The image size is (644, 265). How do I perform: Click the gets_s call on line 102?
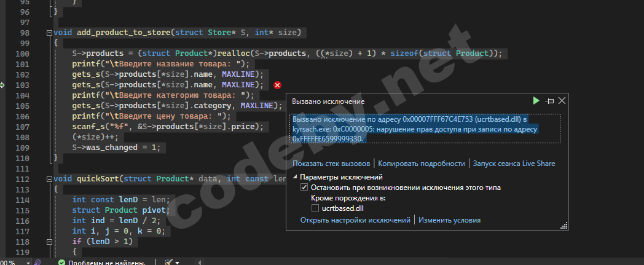[168, 75]
